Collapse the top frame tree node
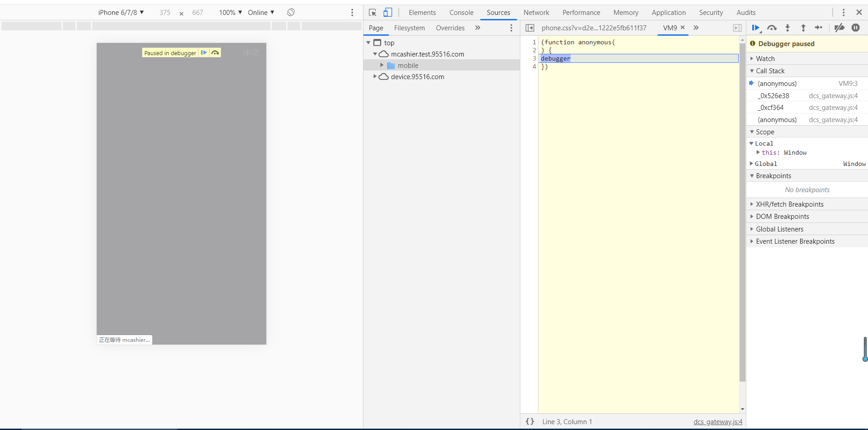 tap(368, 43)
